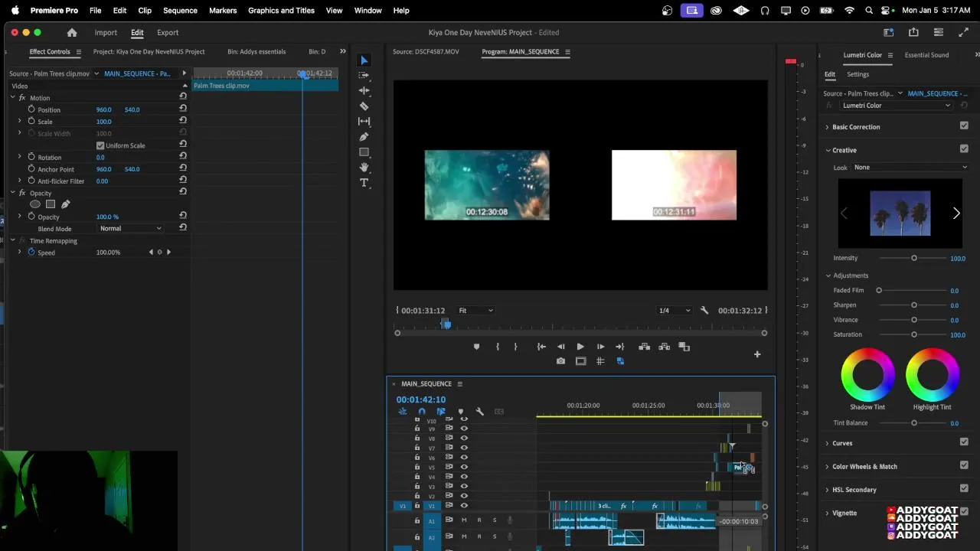Select the Type tool
This screenshot has height=551, width=980.
click(364, 182)
